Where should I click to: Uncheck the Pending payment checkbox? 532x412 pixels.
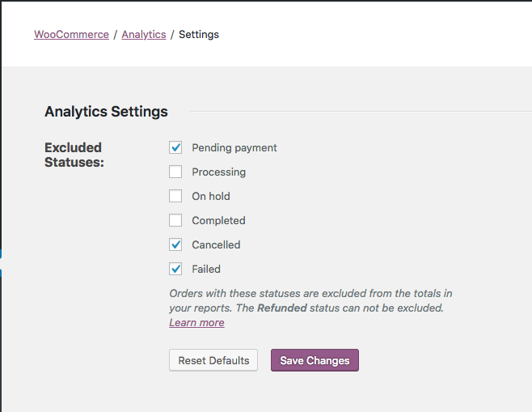tap(175, 147)
